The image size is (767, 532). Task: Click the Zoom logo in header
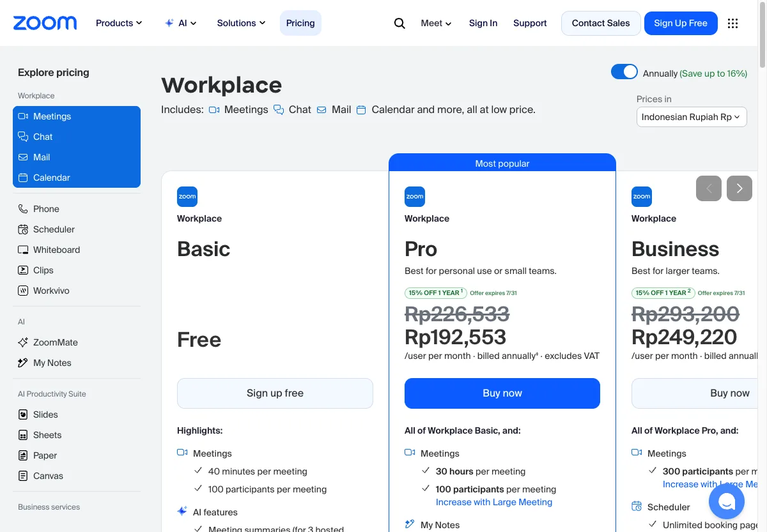point(45,23)
